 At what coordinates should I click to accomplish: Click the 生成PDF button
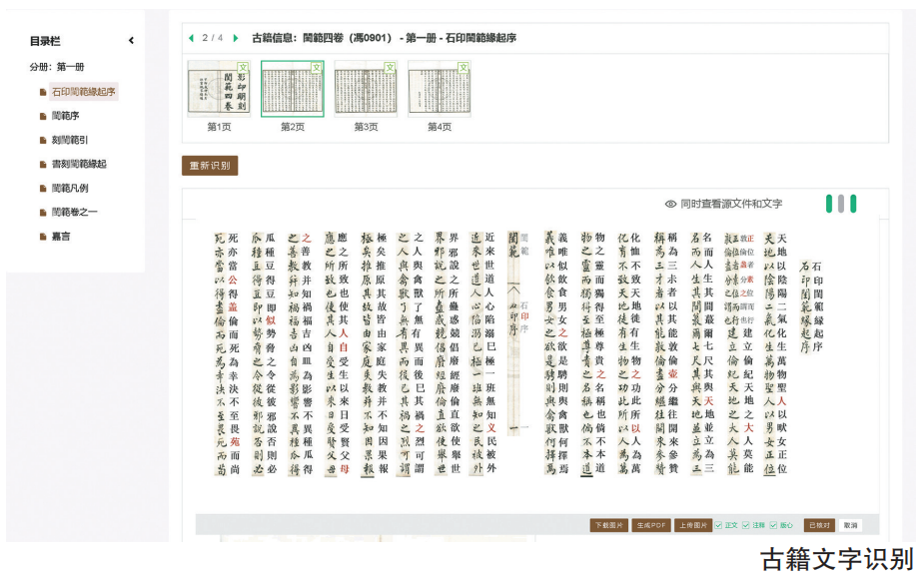pyautogui.click(x=650, y=525)
